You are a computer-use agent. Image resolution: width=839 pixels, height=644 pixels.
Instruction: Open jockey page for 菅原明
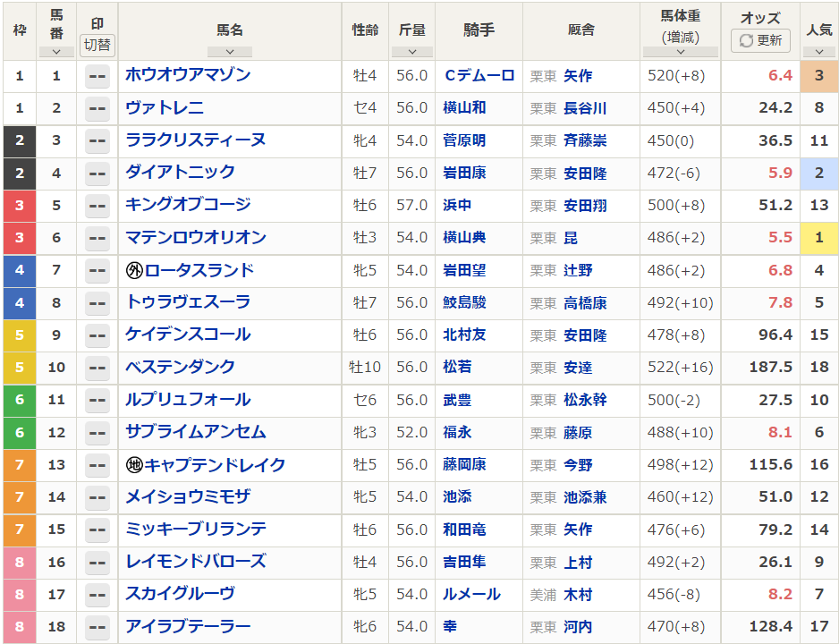pyautogui.click(x=464, y=140)
